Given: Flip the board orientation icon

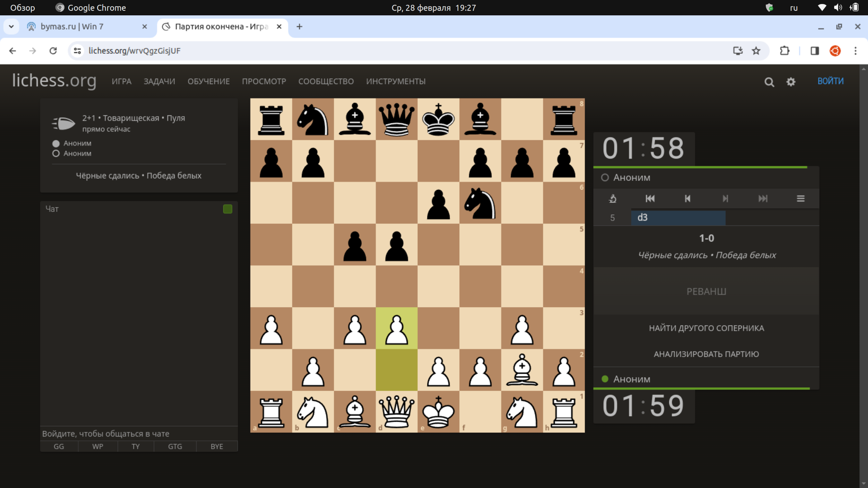Looking at the screenshot, I should coord(613,198).
